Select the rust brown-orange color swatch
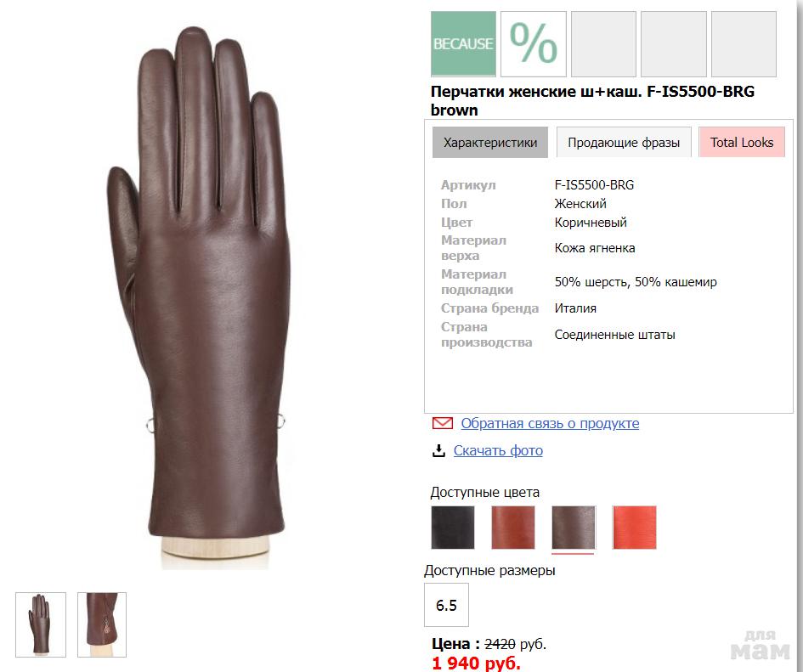803x672 pixels. (513, 528)
